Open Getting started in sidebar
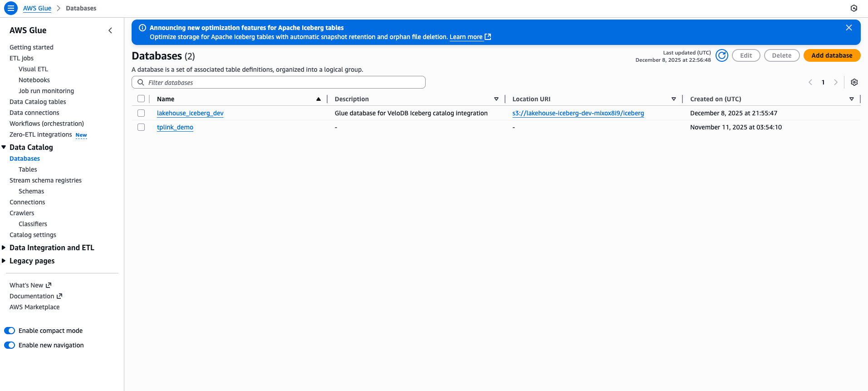 click(31, 47)
